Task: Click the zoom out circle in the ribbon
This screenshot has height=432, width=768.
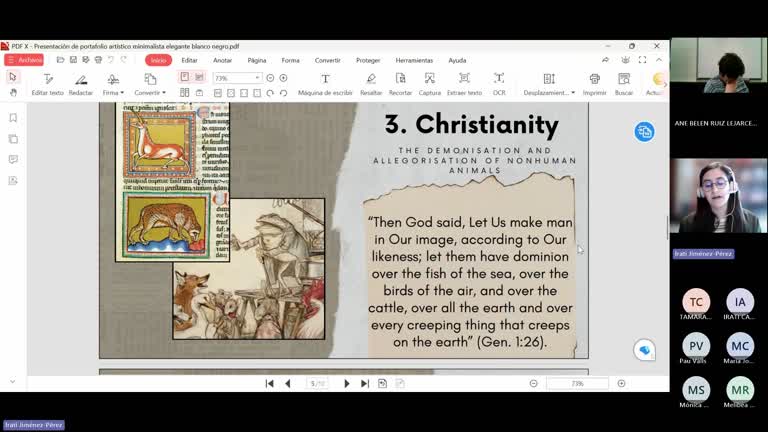Action: click(x=270, y=78)
